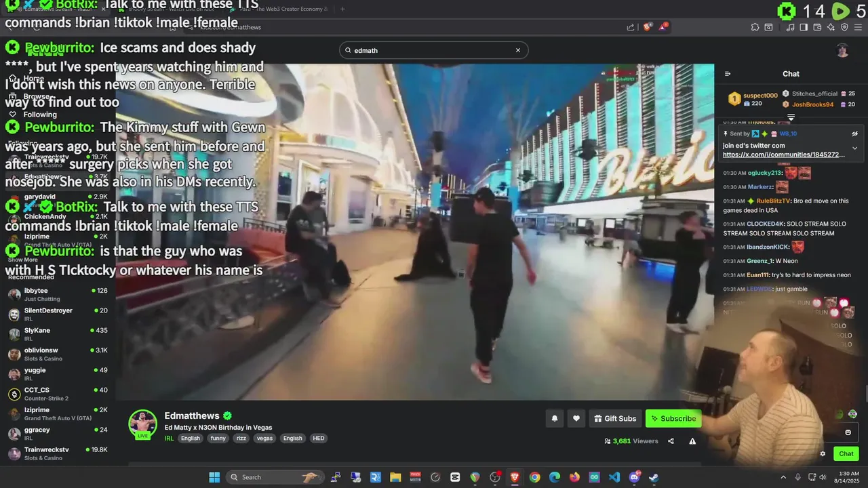Open Firefox from taskbar
868x488 pixels.
pyautogui.click(x=574, y=477)
